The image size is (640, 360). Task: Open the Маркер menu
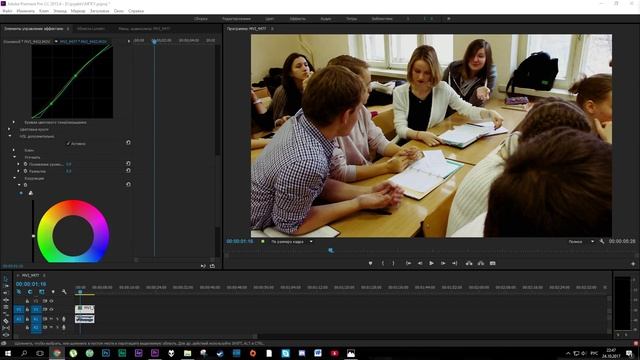point(78,11)
